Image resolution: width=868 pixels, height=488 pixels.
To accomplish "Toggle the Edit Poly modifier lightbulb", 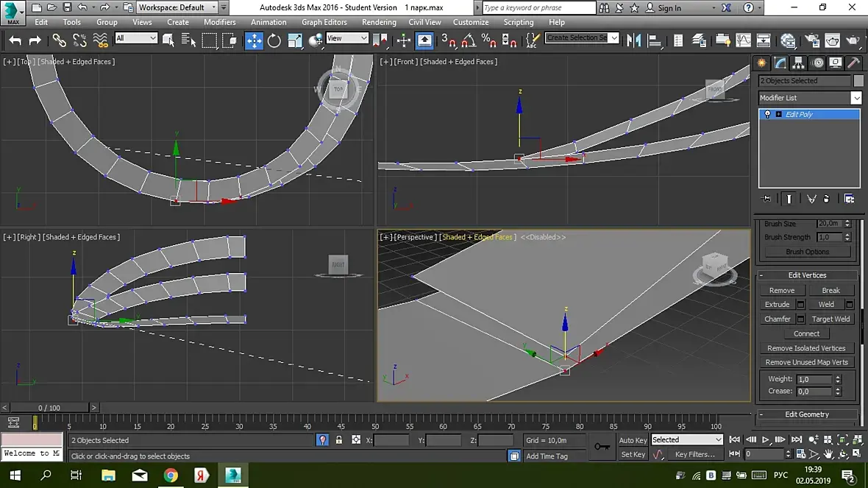I will [x=767, y=114].
